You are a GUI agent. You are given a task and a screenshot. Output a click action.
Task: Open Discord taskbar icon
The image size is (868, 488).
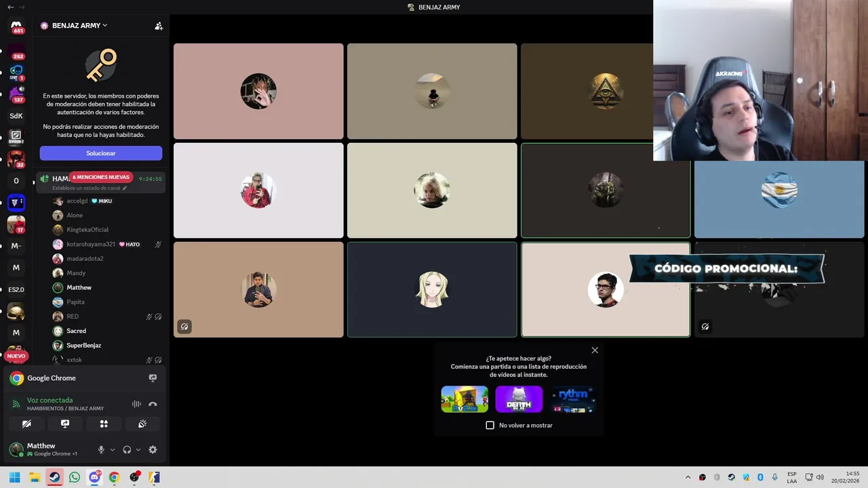point(94,477)
